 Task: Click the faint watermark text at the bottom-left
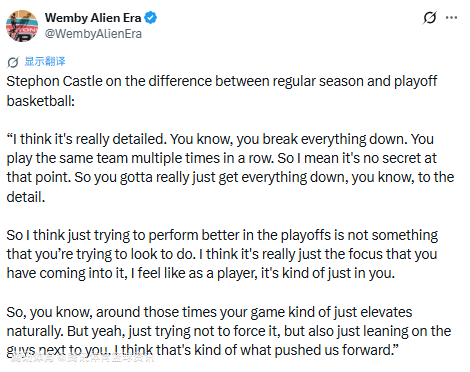point(82,359)
